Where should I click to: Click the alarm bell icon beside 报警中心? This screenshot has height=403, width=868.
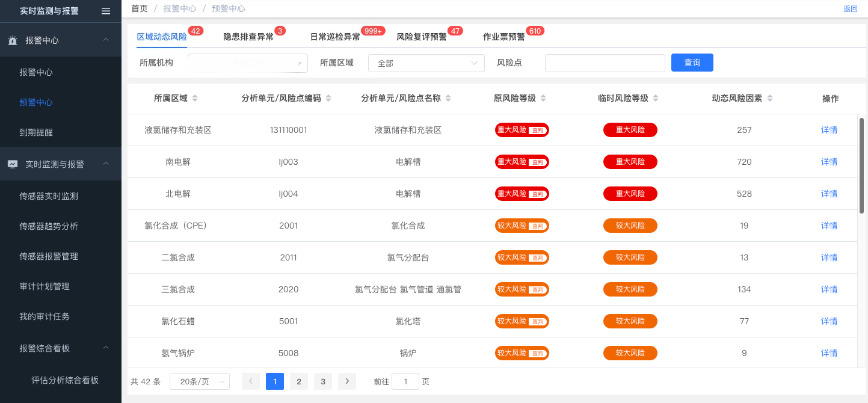tap(13, 40)
